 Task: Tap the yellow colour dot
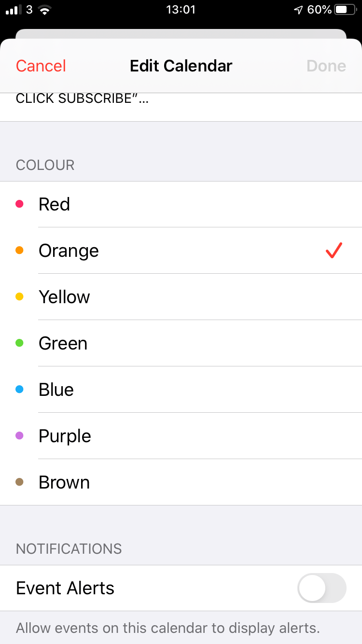point(19,297)
